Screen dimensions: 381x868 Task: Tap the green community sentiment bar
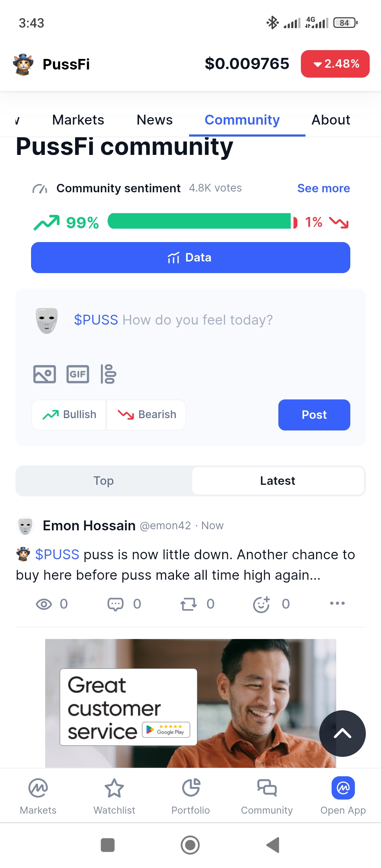pos(199,221)
